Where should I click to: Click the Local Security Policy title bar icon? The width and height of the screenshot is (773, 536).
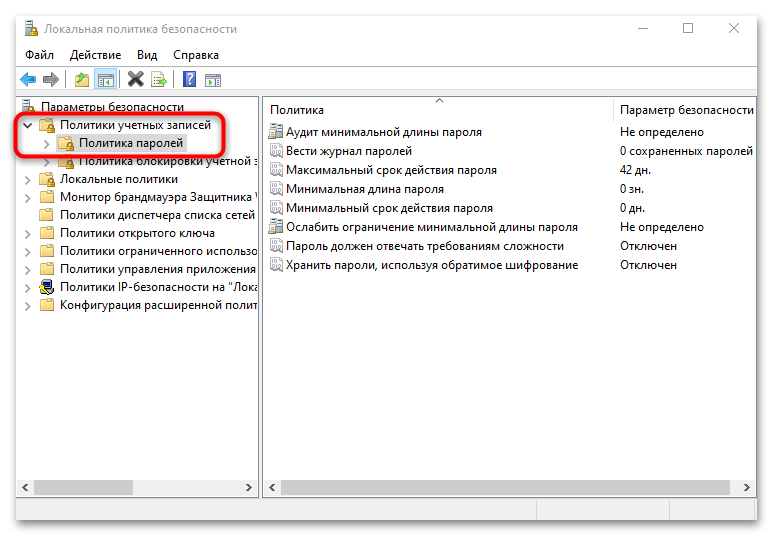pyautogui.click(x=31, y=29)
